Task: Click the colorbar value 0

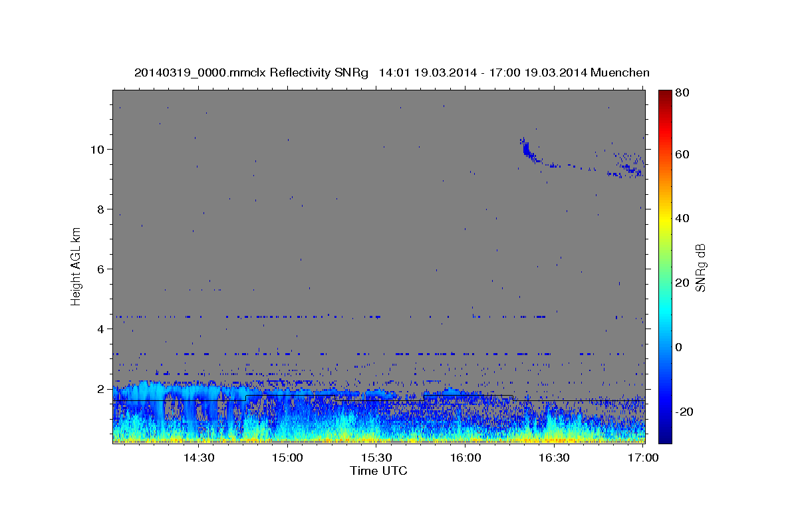Action: pyautogui.click(x=679, y=347)
